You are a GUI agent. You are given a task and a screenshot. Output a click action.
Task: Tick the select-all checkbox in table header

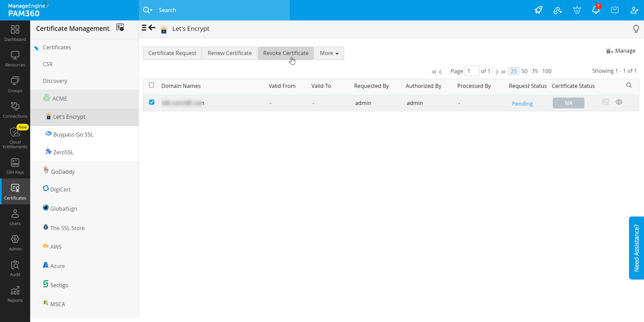point(152,85)
